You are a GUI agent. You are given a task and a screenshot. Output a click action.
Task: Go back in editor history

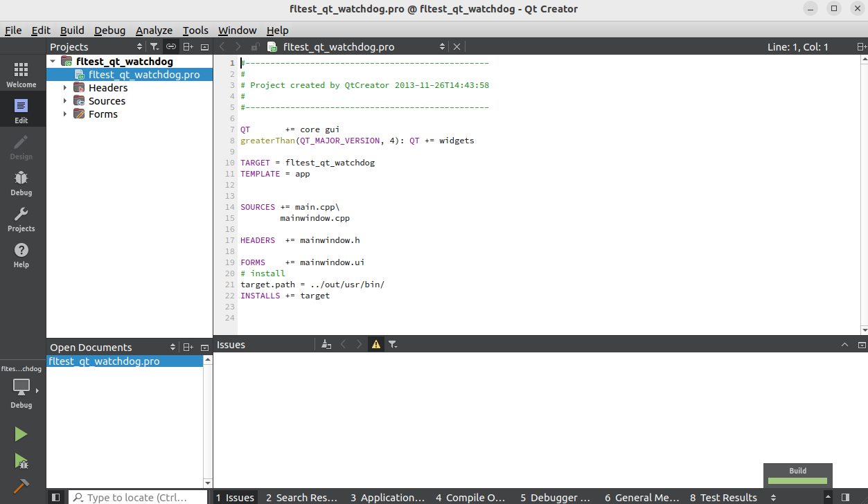click(x=222, y=46)
